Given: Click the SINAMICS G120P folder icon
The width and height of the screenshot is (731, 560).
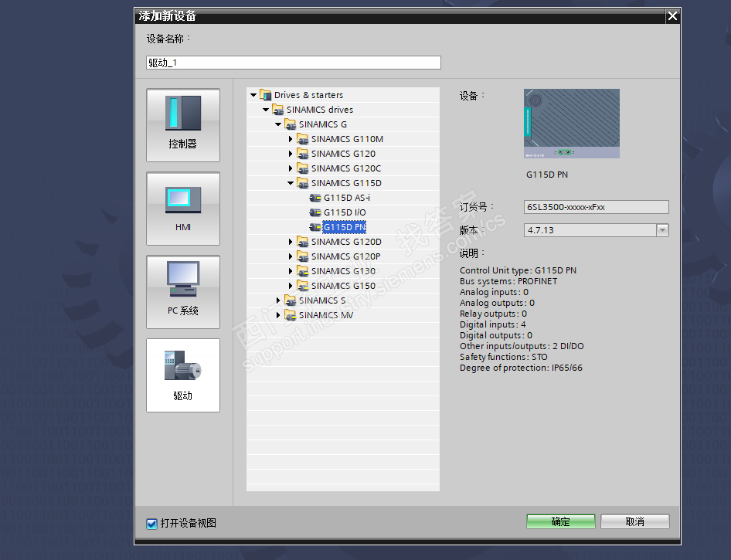Looking at the screenshot, I should 303,256.
